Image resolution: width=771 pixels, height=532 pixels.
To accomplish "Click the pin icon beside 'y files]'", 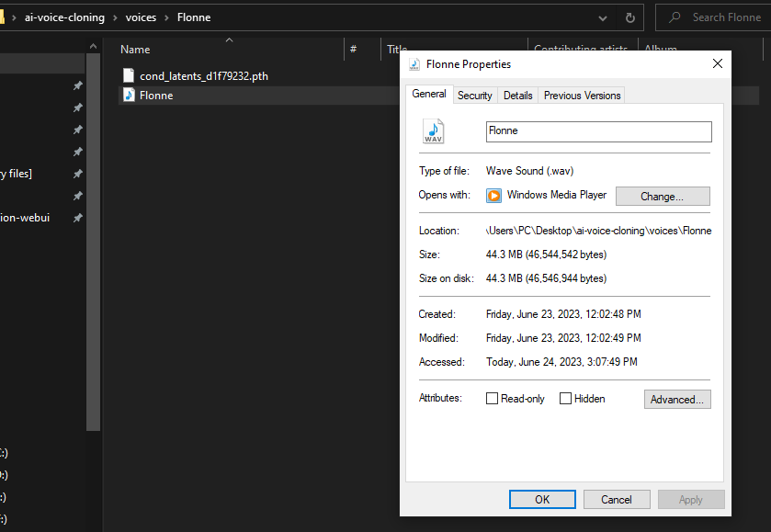I will 78,174.
